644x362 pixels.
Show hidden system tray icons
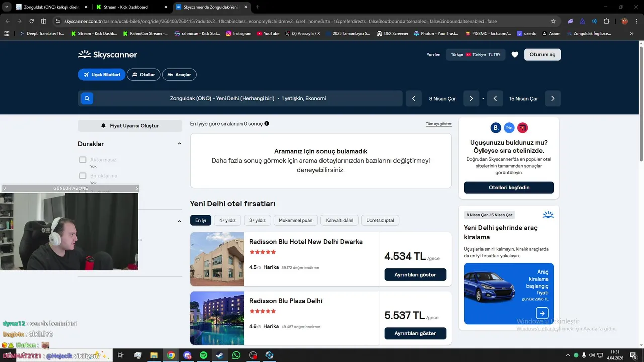[568, 355]
